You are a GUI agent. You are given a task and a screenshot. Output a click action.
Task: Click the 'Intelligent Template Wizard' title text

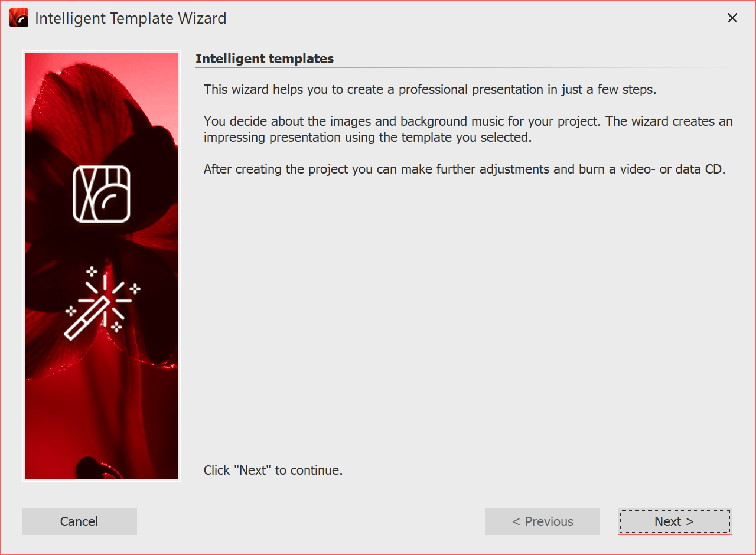131,18
